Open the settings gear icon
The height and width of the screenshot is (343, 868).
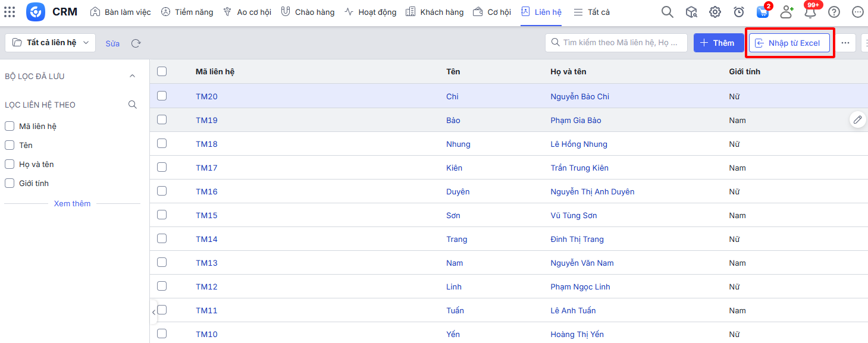click(715, 12)
